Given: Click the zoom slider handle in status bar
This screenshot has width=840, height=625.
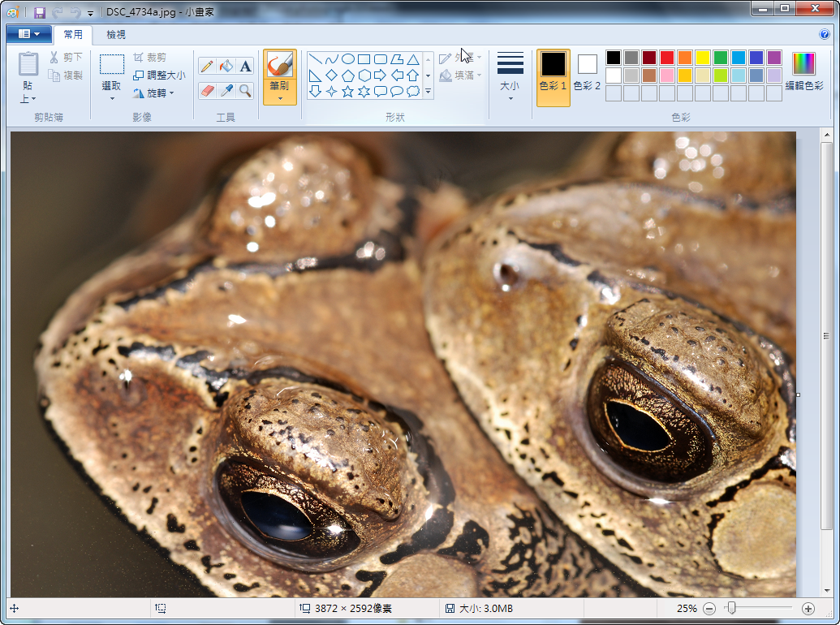Looking at the screenshot, I should [x=731, y=608].
